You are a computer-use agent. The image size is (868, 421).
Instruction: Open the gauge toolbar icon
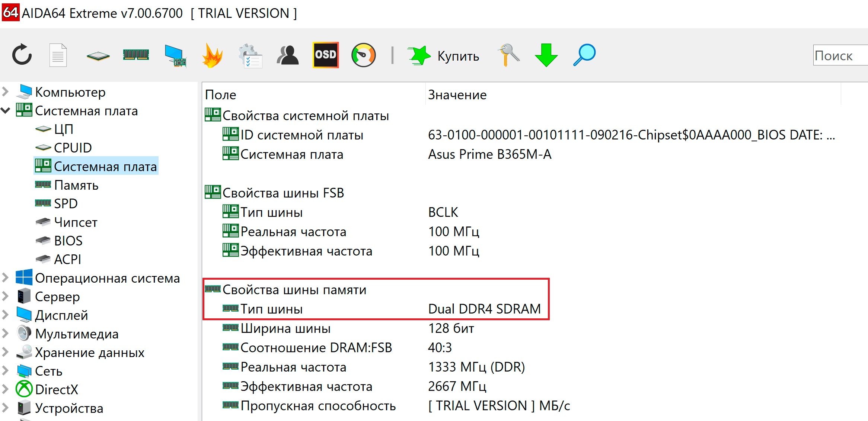pyautogui.click(x=364, y=55)
